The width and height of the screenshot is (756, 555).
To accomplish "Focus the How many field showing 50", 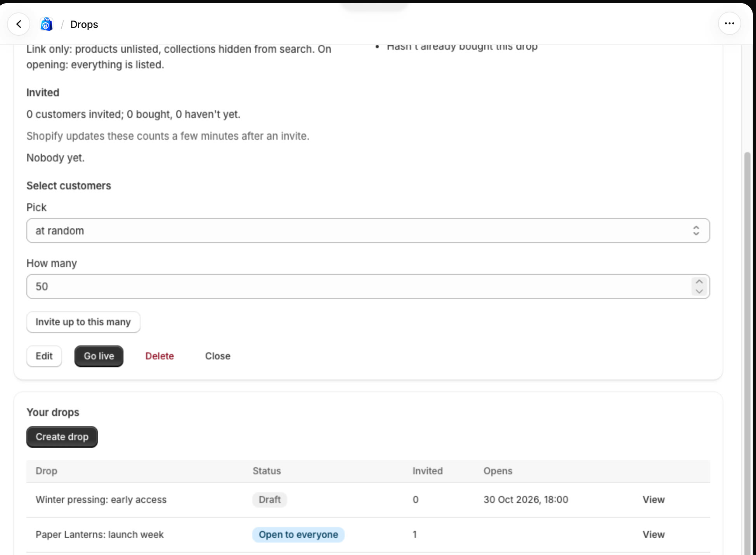I will (x=368, y=286).
